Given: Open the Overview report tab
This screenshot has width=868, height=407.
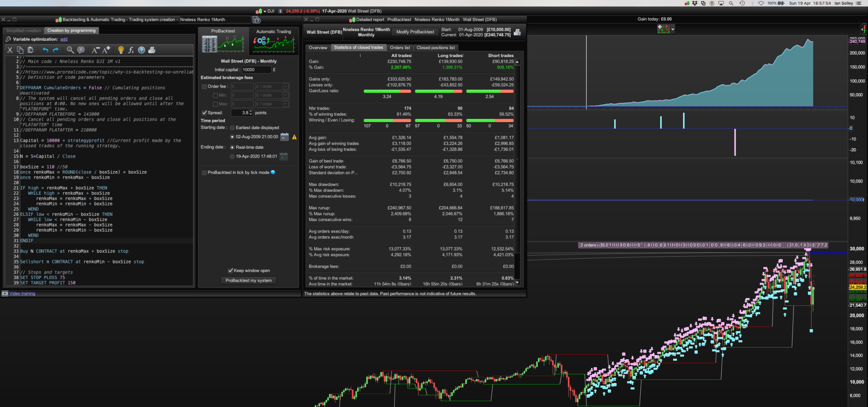Looking at the screenshot, I should (318, 48).
